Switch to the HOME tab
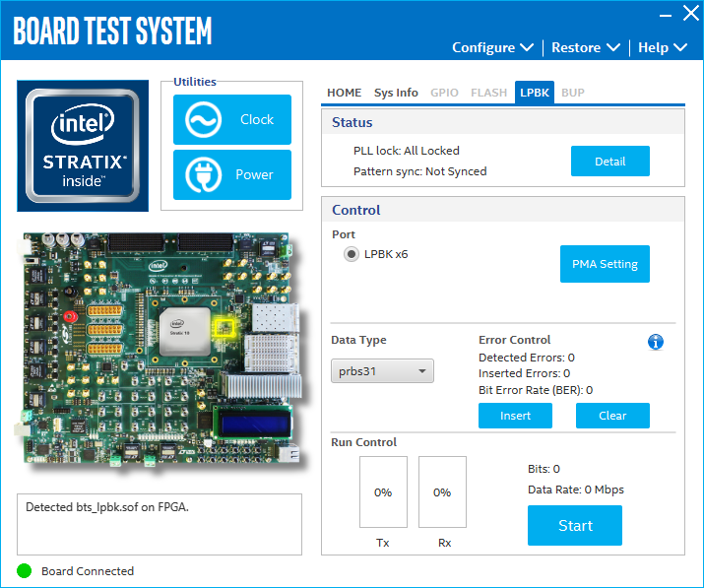Screen dimensions: 704x588 pyautogui.click(x=344, y=93)
